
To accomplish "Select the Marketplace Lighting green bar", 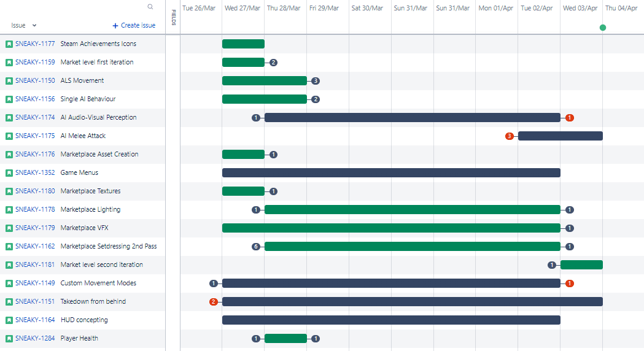I will coord(413,210).
